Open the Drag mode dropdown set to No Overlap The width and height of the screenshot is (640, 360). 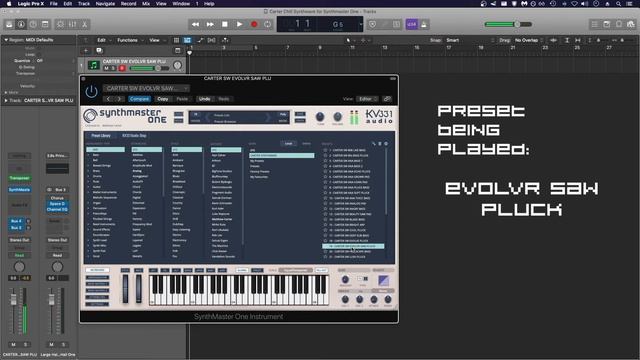pyautogui.click(x=529, y=40)
